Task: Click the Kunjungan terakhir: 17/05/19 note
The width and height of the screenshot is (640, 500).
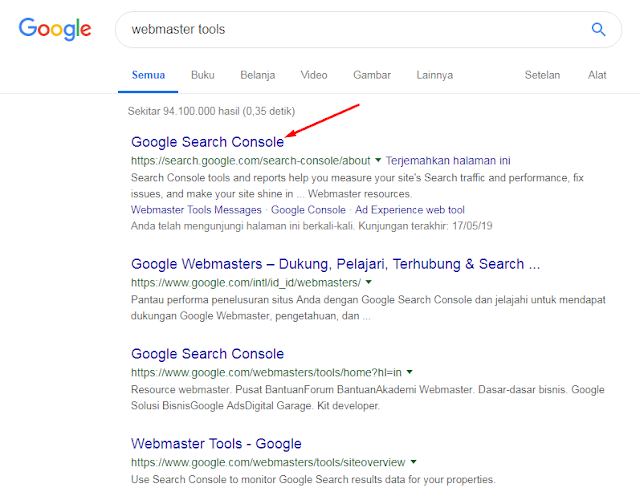Action: (x=425, y=226)
